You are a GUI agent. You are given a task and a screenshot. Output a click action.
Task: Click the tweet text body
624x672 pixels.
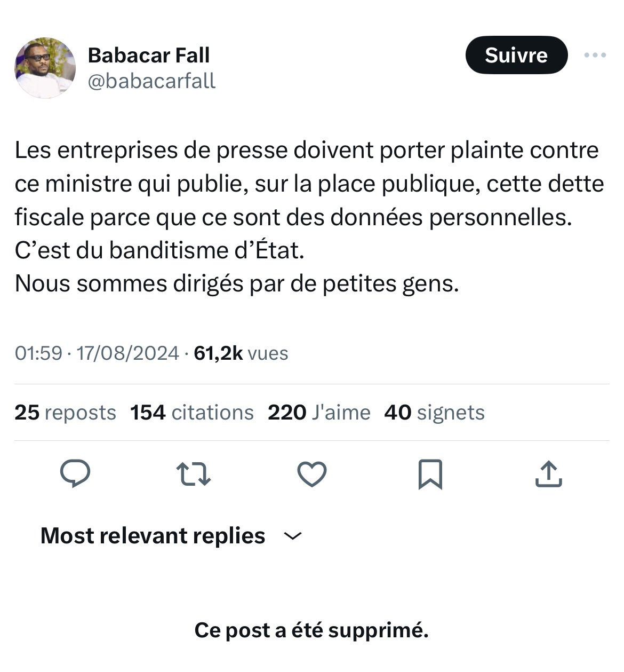click(308, 216)
